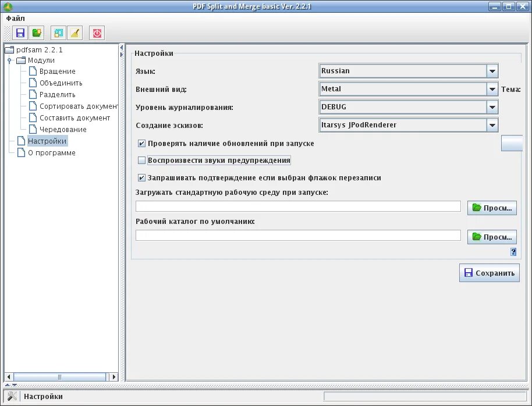Viewport: 532px width, 406px height.
Task: Uncheck Проверять наличие обновлений при запуске
Action: pos(141,144)
